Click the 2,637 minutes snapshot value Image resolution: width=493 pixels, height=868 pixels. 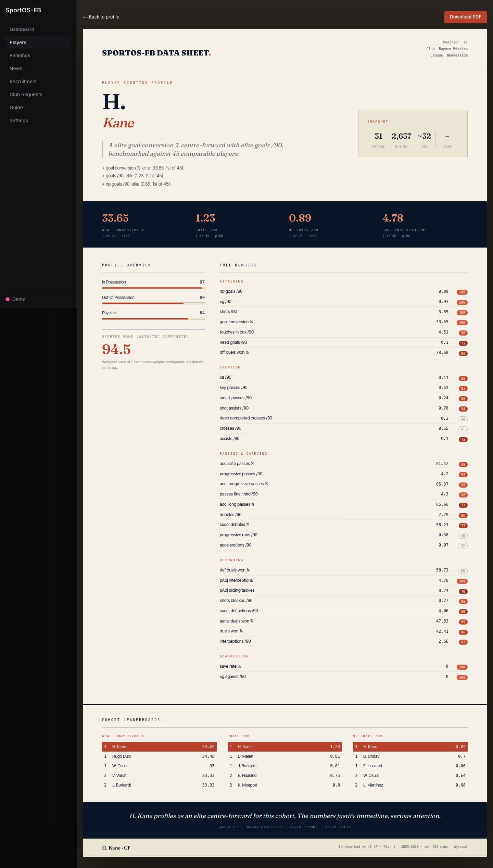(401, 136)
